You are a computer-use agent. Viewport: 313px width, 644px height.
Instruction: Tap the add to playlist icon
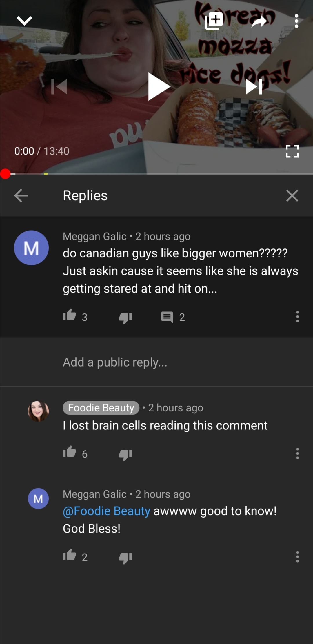pos(214,21)
